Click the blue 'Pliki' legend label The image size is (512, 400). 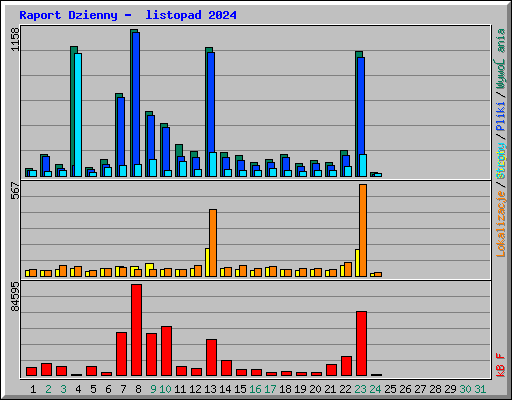coord(501,117)
